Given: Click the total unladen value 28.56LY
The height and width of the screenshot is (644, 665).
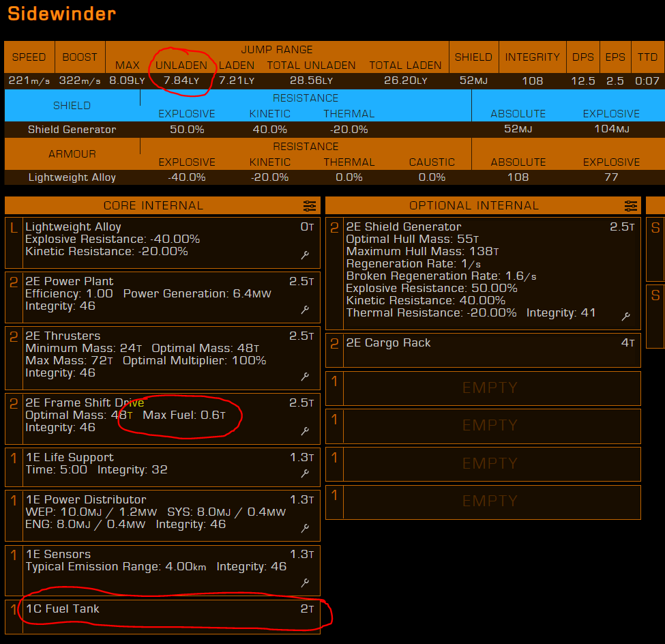Looking at the screenshot, I should coord(311,80).
